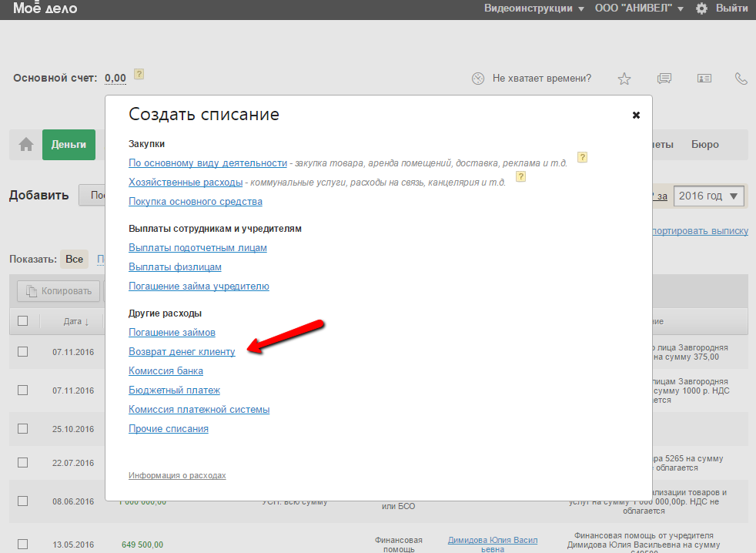Select the 'Все' show filter

click(x=74, y=259)
